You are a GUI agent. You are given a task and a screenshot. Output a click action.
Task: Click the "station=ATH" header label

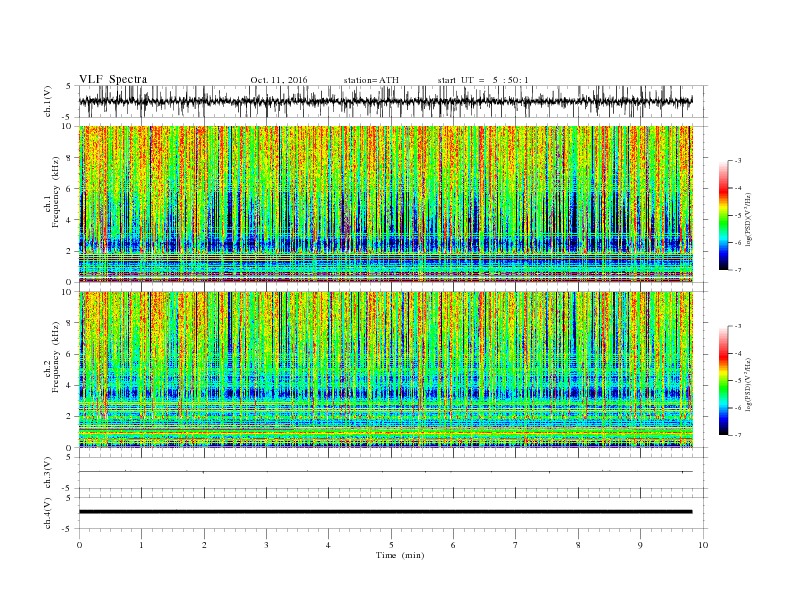point(371,80)
